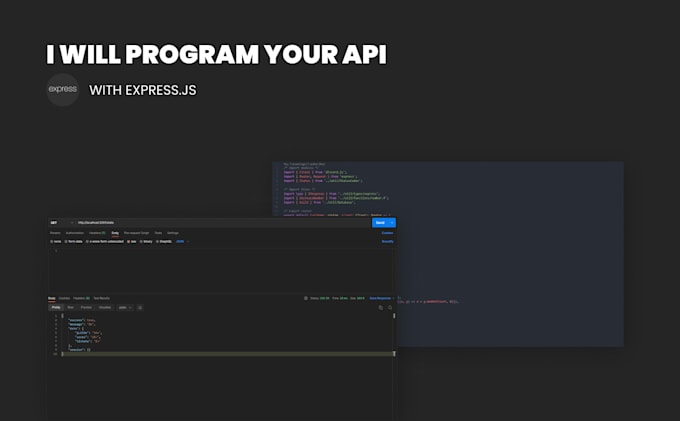
Task: Select the Pretty response view
Action: click(56, 307)
